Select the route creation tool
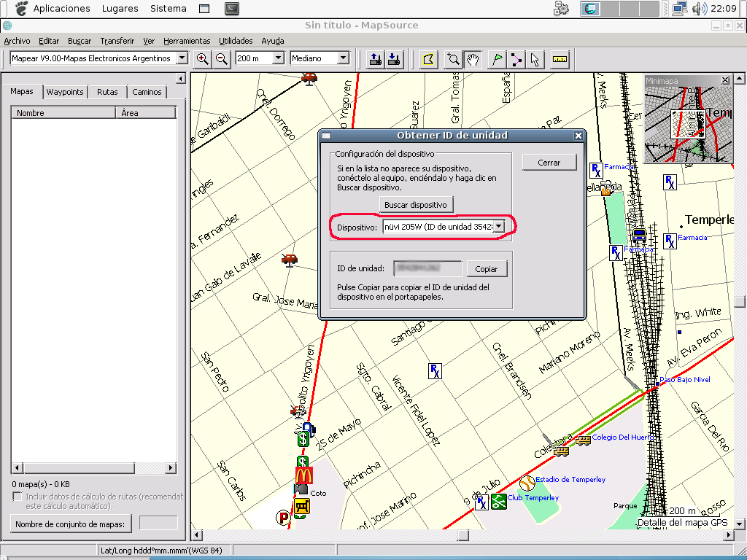The image size is (747, 560). click(x=515, y=59)
